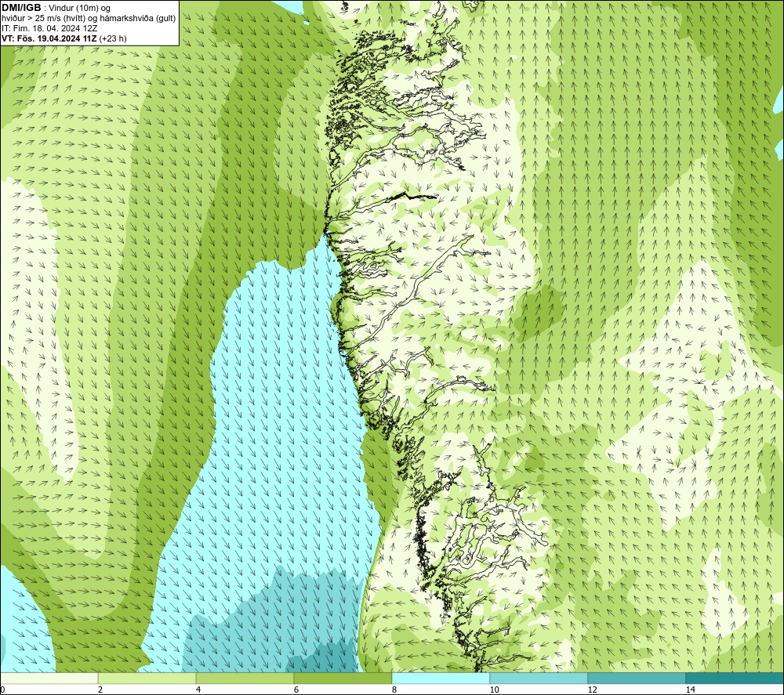Click the scale label '6'
The image size is (784, 695).
coord(296,690)
